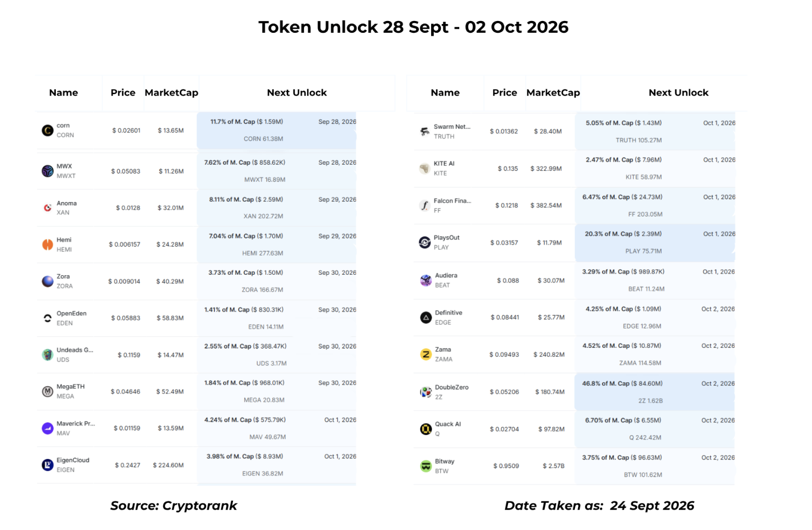Click the DoubleZero 46.8% unlock cell

tap(655, 392)
